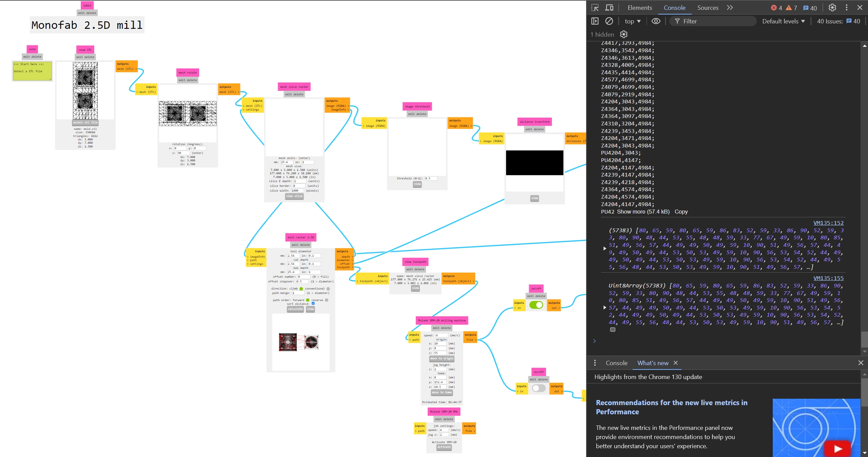Click the mold.stl mesh preview thumbnail
The image size is (868, 457).
pyautogui.click(x=85, y=90)
